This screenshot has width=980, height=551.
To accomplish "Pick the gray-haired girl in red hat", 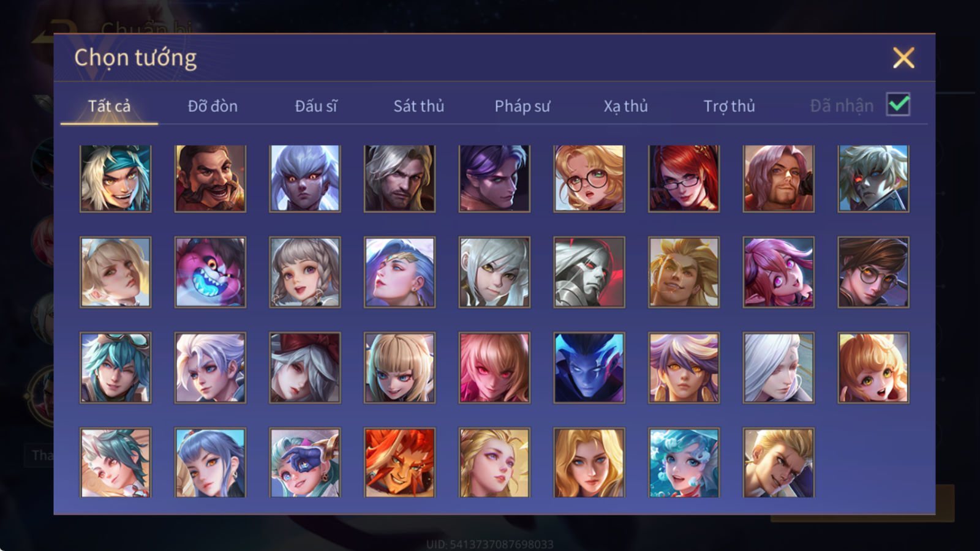I will (x=305, y=367).
